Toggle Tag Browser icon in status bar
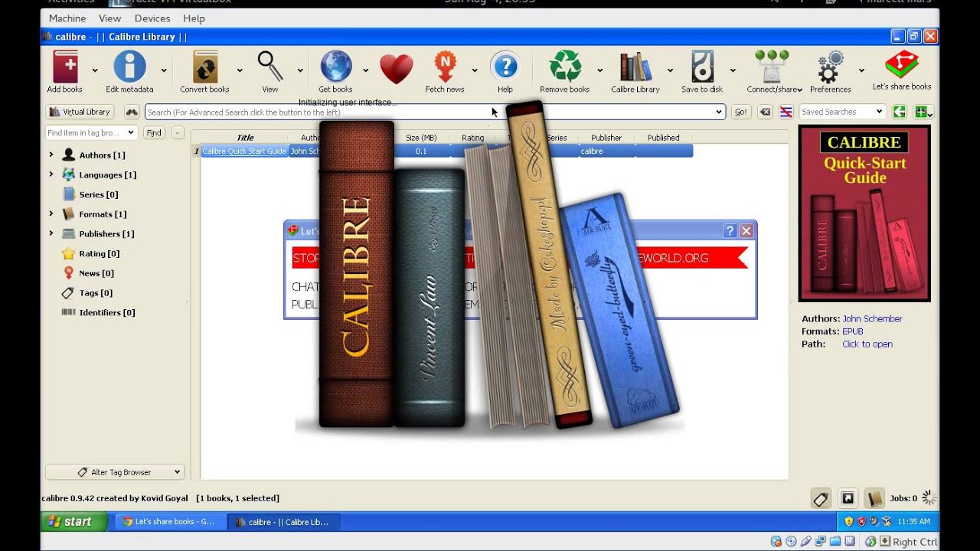Screen dimensions: 980x551 click(821, 499)
